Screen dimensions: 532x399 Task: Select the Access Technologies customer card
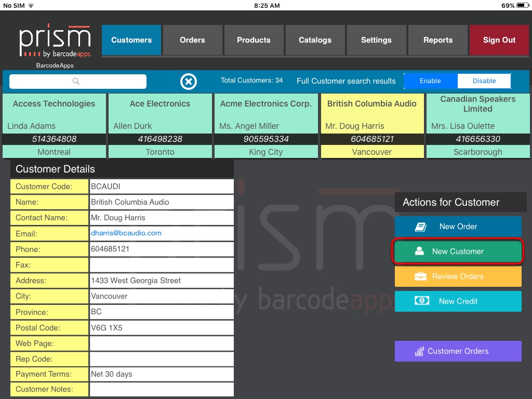tap(54, 126)
